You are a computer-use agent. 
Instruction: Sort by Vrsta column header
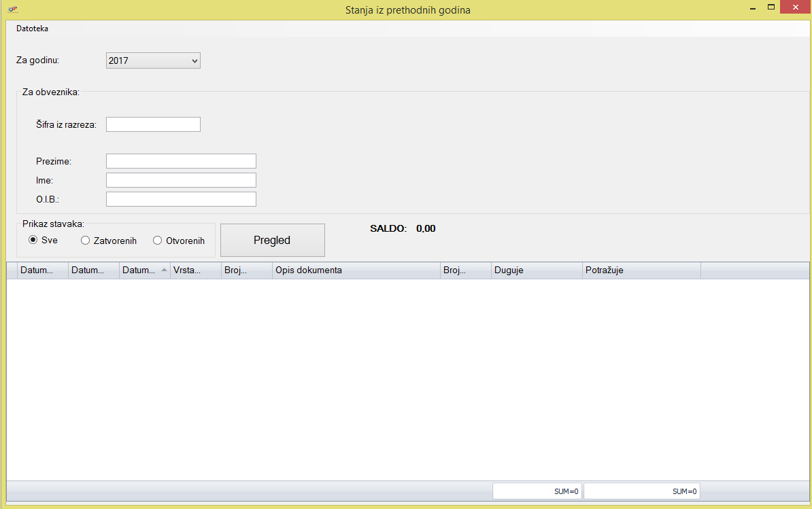(x=195, y=270)
